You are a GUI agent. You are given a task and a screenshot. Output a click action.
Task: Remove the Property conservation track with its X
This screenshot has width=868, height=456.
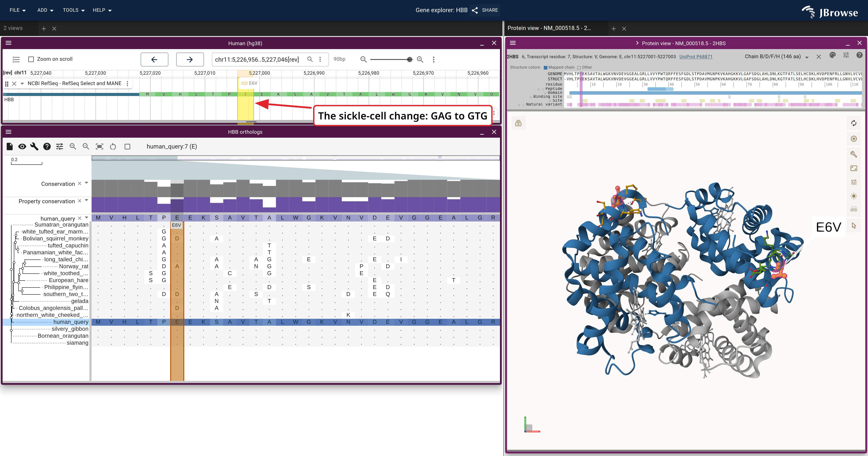(x=79, y=201)
